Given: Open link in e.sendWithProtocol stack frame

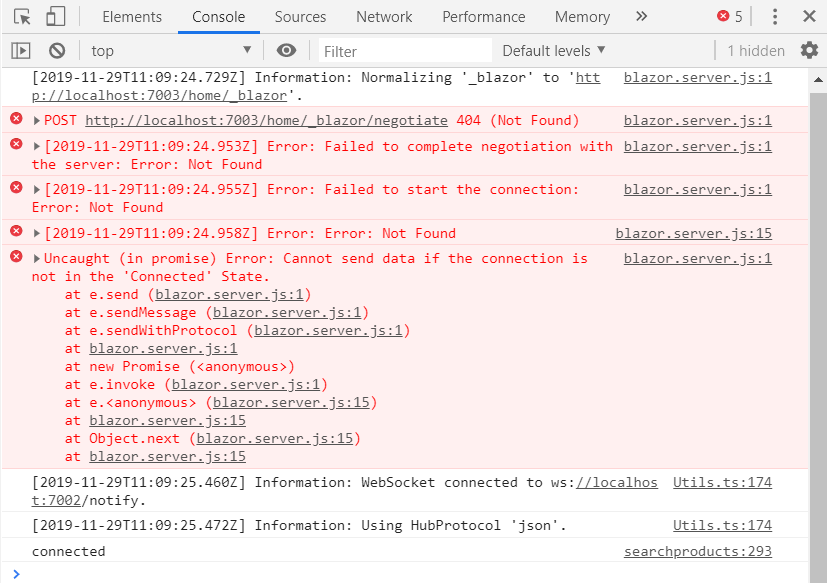Looking at the screenshot, I should click(x=329, y=330).
